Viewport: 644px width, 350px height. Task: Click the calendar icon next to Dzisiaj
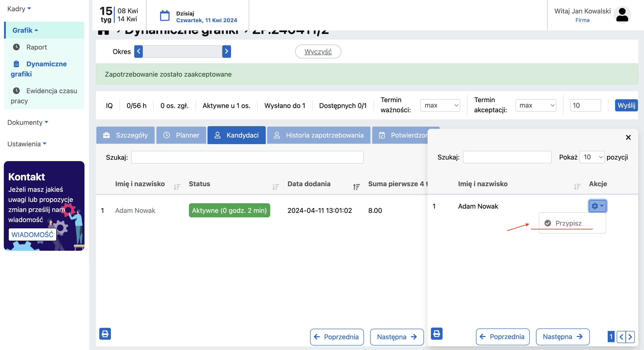(164, 16)
